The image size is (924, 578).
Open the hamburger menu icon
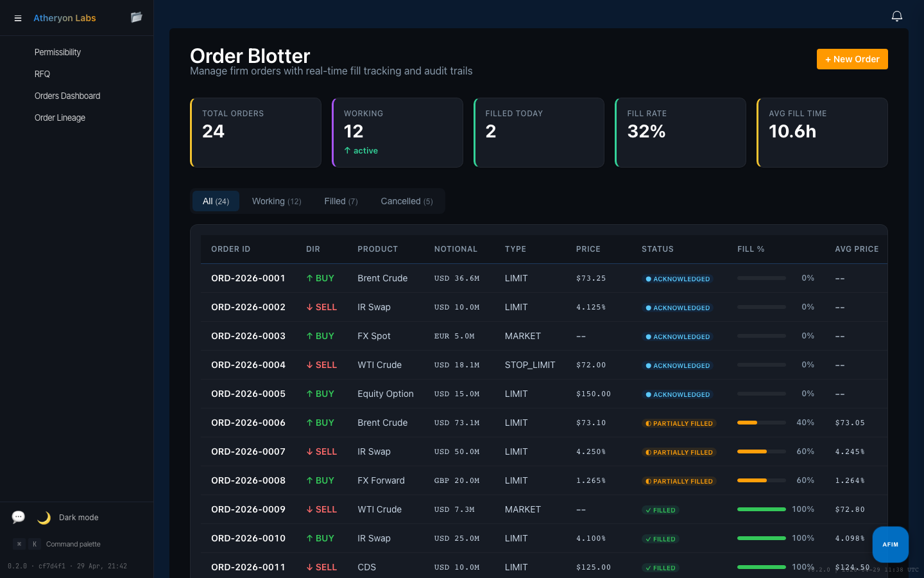click(18, 18)
